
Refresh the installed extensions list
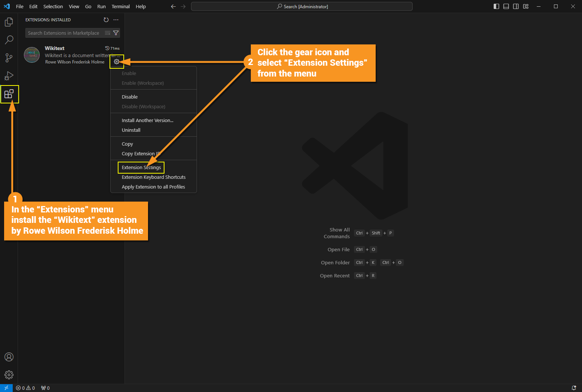point(106,20)
